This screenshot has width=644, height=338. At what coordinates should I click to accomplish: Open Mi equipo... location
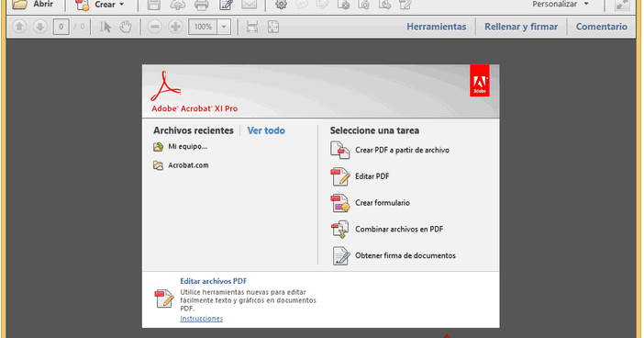(x=181, y=146)
